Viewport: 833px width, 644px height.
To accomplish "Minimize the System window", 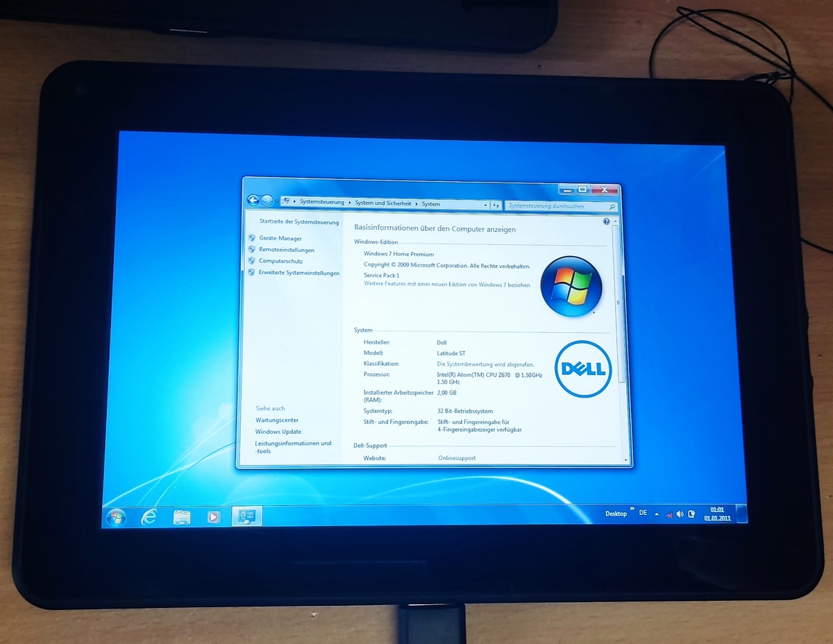I will tap(567, 189).
